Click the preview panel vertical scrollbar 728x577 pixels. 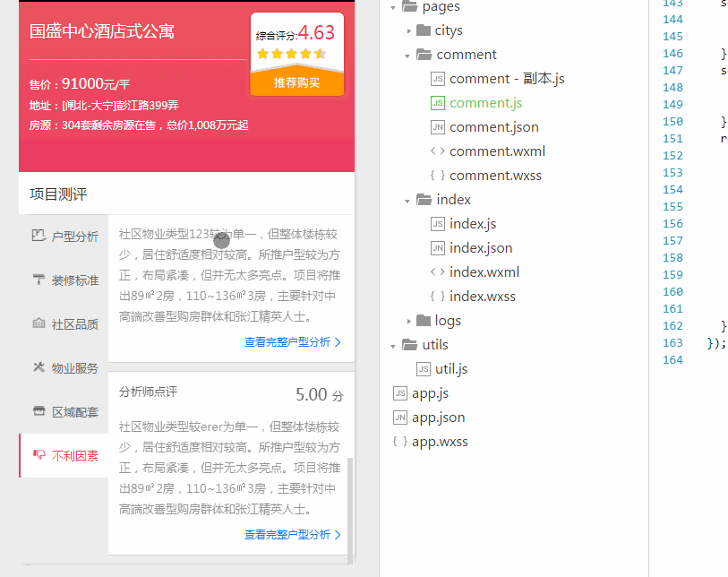tap(350, 510)
